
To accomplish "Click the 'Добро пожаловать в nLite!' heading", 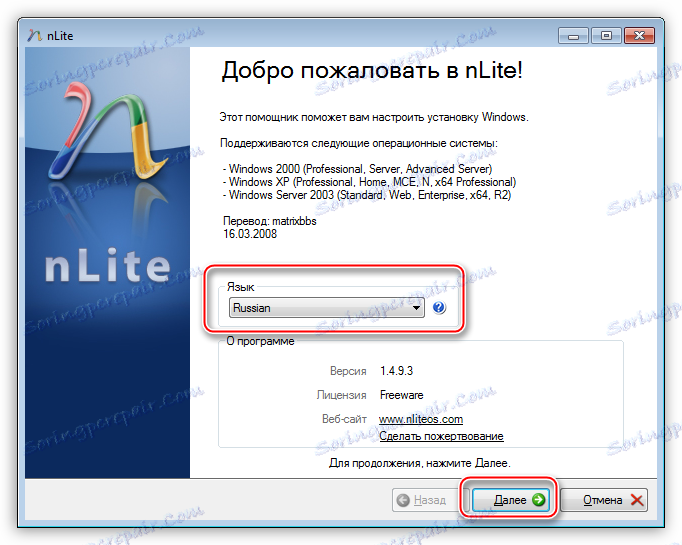I will coord(372,70).
